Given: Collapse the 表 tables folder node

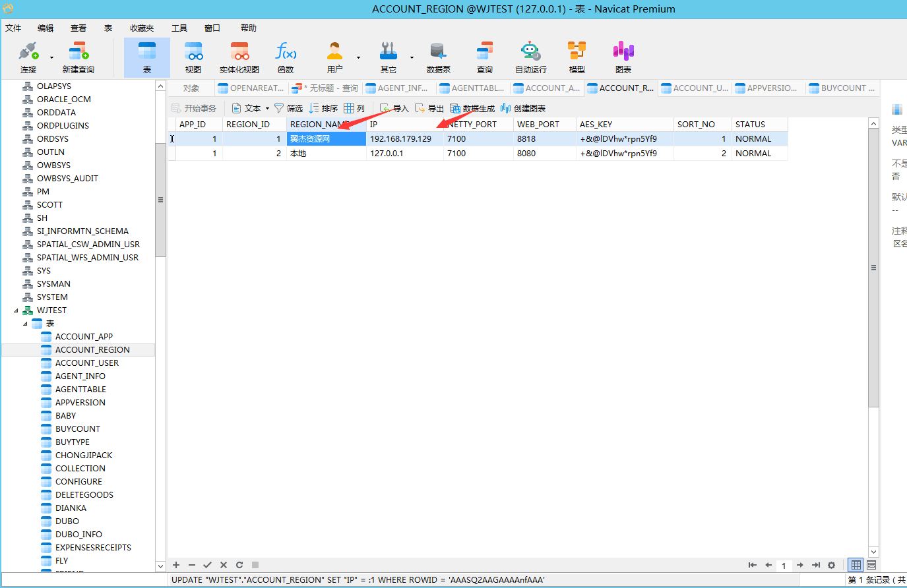Looking at the screenshot, I should [x=26, y=324].
